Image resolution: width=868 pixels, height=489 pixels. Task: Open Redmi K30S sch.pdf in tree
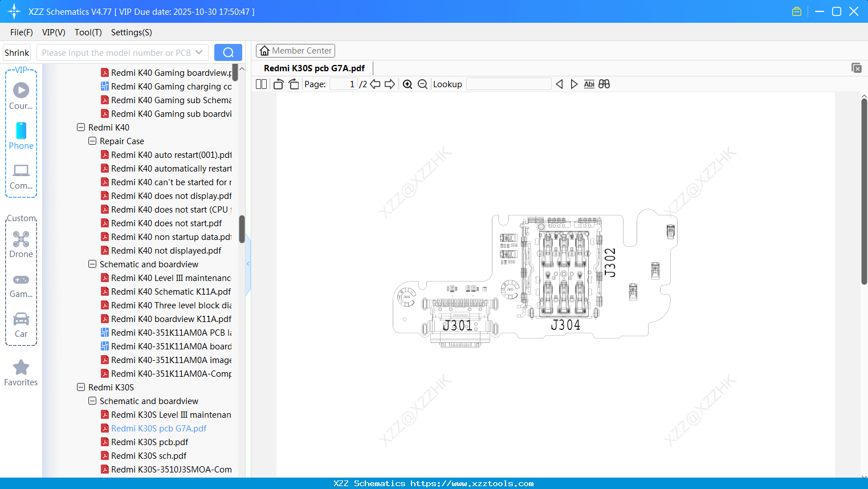point(144,455)
